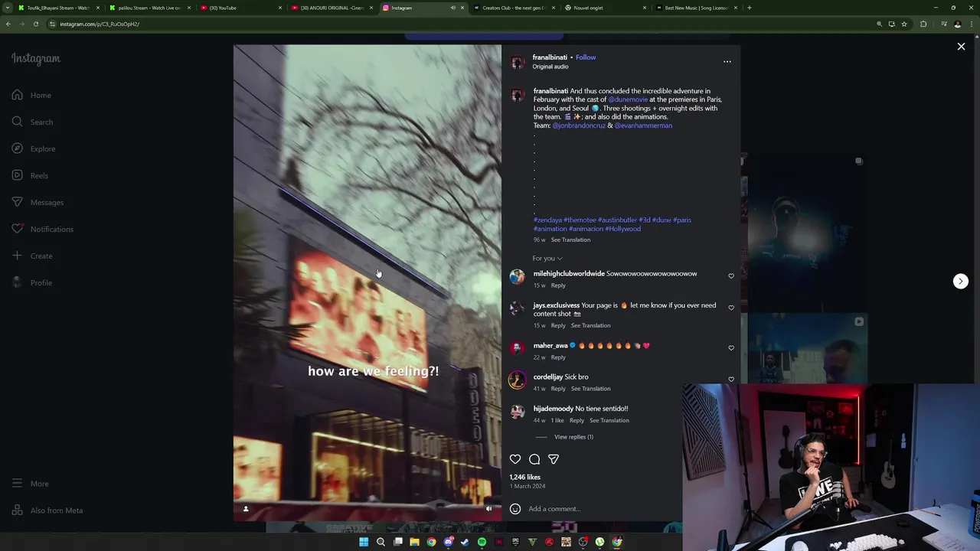
Task: Reload the page
Action: point(35,24)
